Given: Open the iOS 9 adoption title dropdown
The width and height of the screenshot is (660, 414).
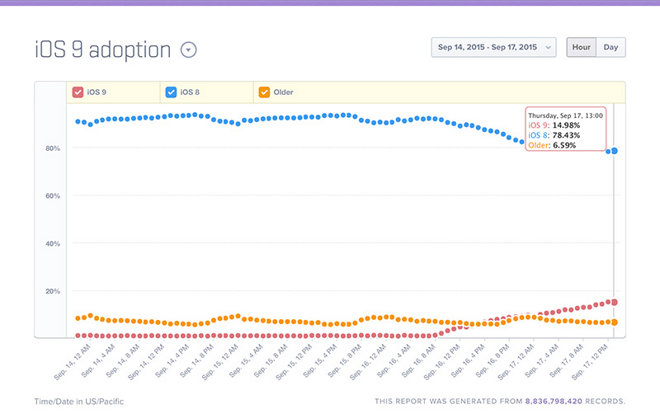Looking at the screenshot, I should [190, 50].
